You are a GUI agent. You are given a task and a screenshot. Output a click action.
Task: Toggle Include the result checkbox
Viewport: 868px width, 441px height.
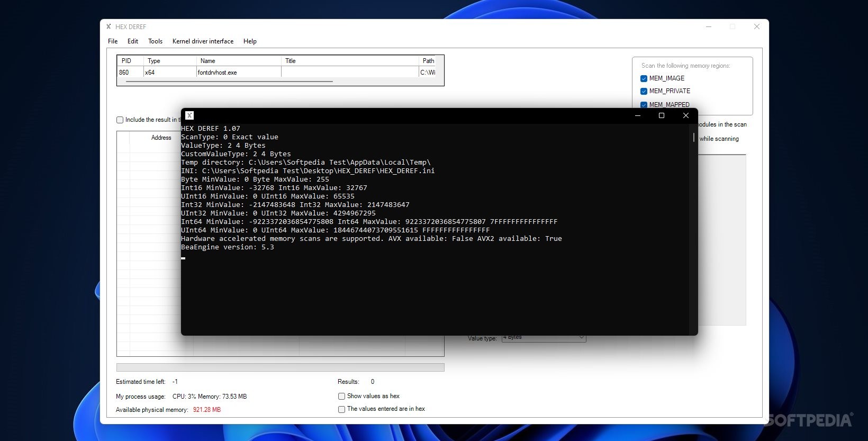point(120,120)
